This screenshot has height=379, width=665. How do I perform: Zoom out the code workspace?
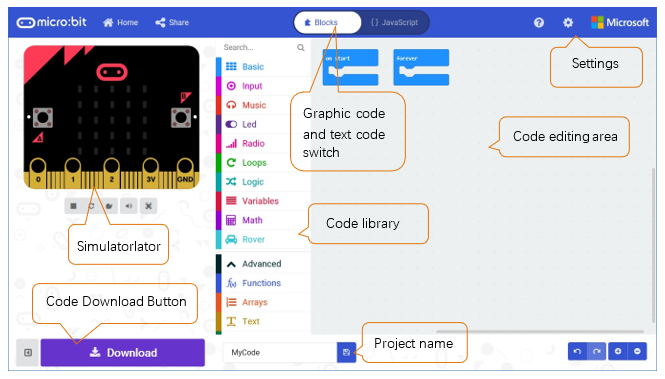637,351
